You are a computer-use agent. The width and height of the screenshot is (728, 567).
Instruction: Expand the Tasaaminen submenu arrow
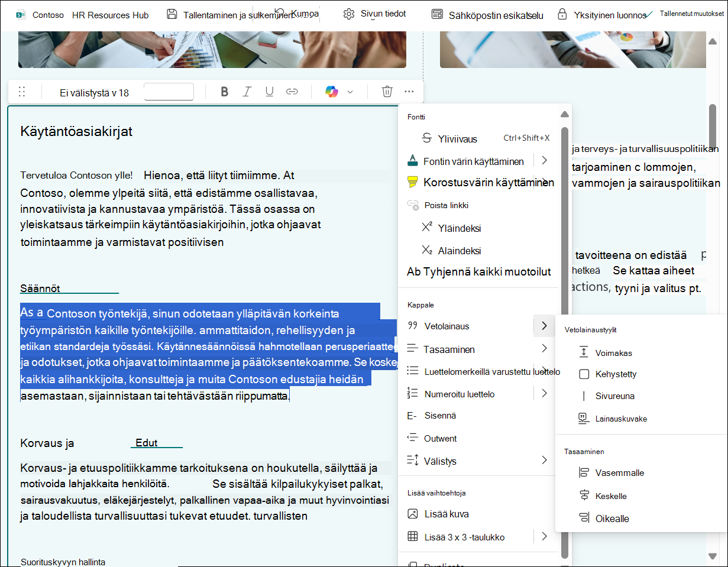pyautogui.click(x=544, y=349)
